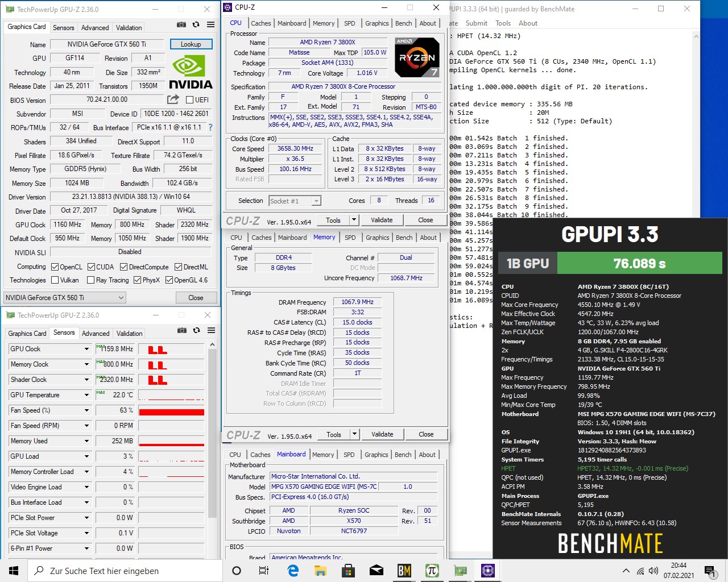Toggle the PhysX checkbox
The height and width of the screenshot is (582, 728).
tap(137, 280)
